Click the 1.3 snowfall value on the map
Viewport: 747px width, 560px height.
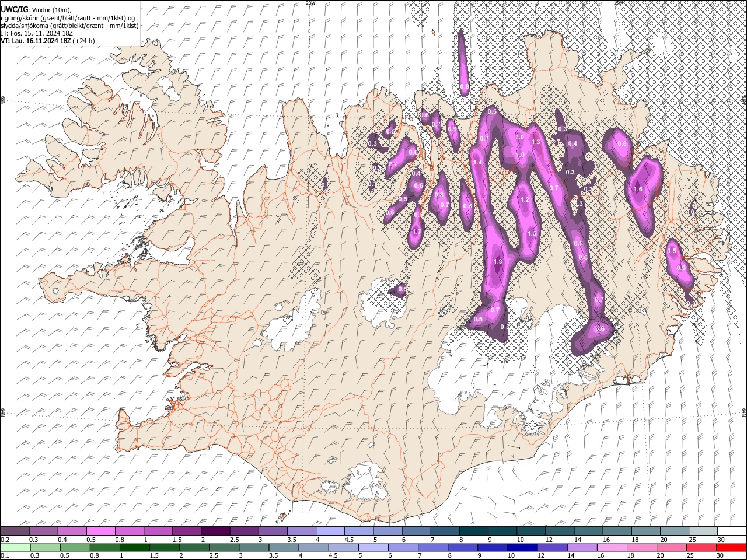(x=536, y=142)
